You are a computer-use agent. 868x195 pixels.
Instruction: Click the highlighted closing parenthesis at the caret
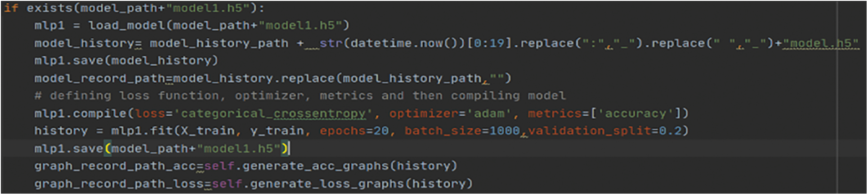coord(284,149)
